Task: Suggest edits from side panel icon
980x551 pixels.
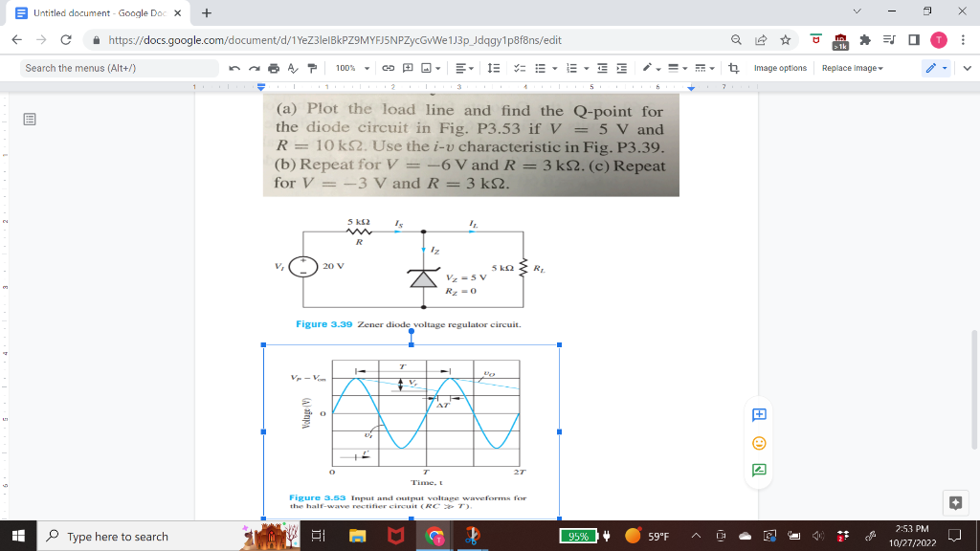Action: 759,470
